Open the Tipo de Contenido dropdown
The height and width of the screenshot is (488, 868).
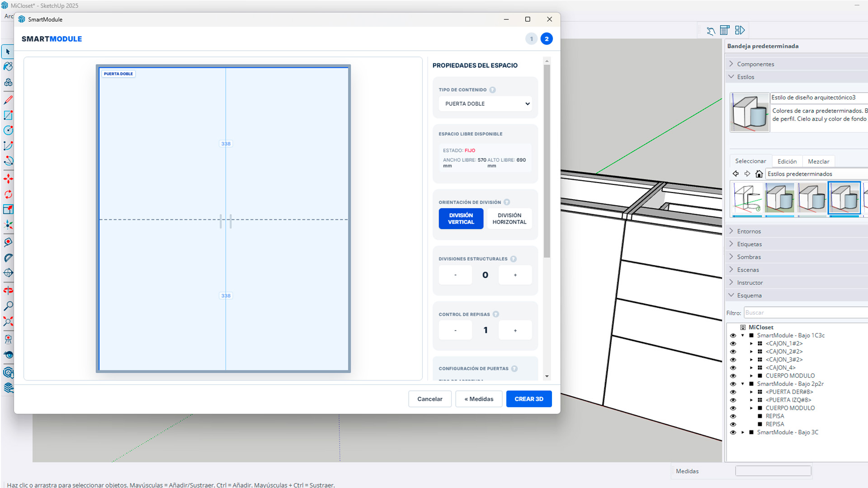tap(485, 103)
